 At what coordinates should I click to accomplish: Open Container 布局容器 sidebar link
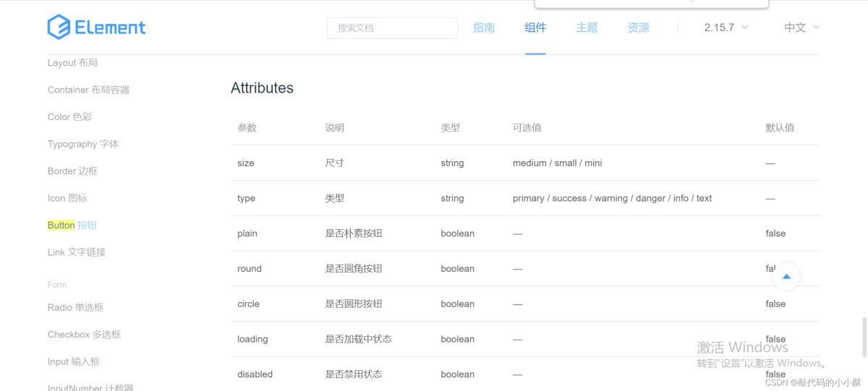tap(88, 90)
